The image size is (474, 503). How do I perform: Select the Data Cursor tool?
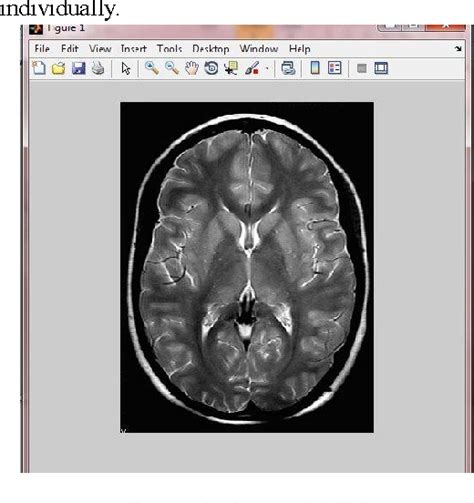point(231,68)
